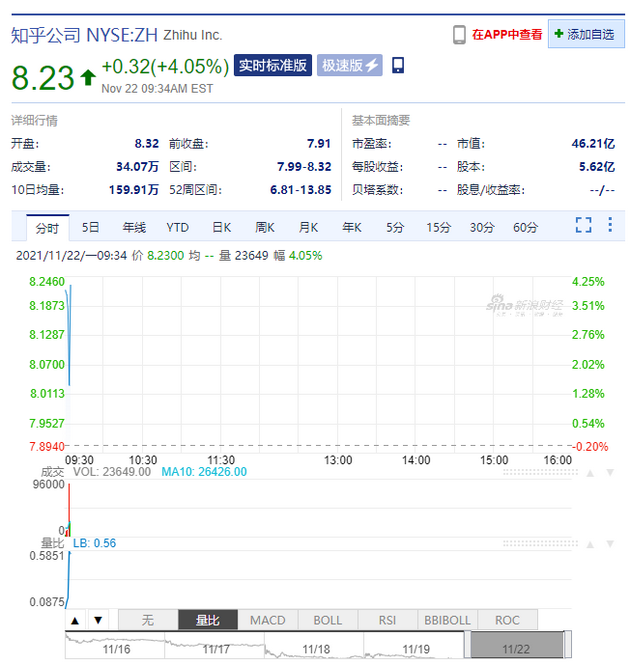Click LB: 0.56 legend label
The height and width of the screenshot is (665, 630).
pos(94,543)
